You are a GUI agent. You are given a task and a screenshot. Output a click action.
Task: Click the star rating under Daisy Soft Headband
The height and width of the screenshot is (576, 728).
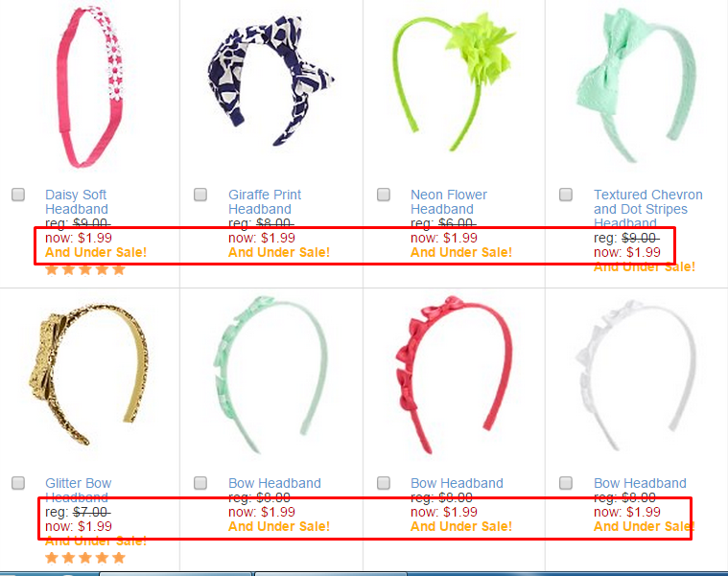click(x=85, y=269)
